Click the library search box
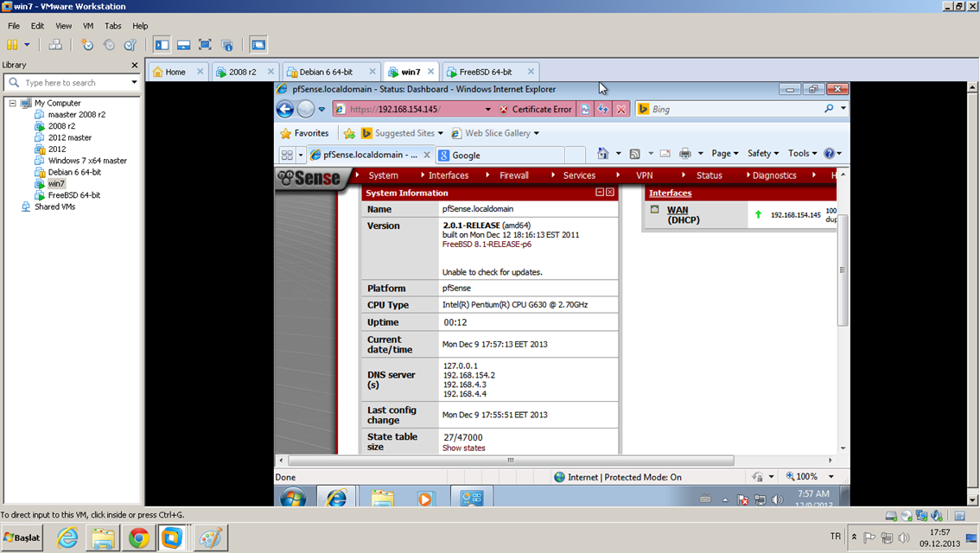The image size is (980, 553). 72,82
